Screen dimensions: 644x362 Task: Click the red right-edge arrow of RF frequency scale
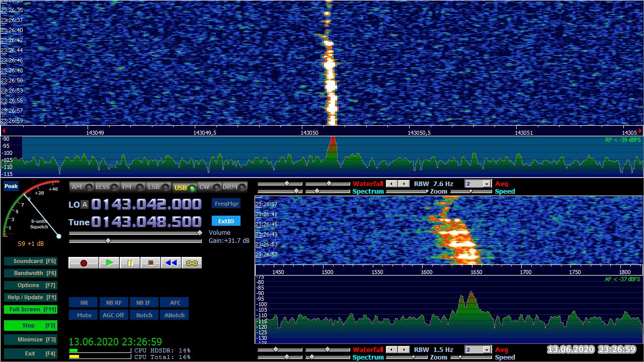[640, 131]
